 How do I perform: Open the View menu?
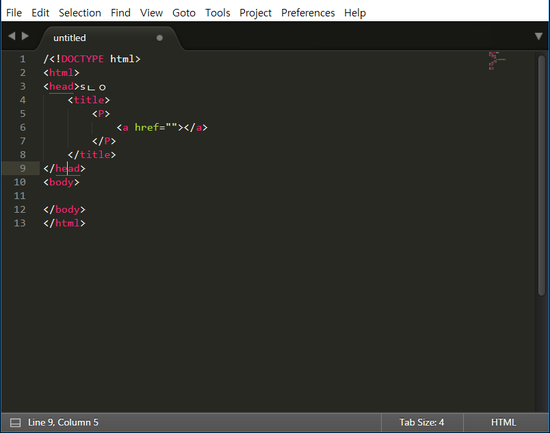coord(152,13)
